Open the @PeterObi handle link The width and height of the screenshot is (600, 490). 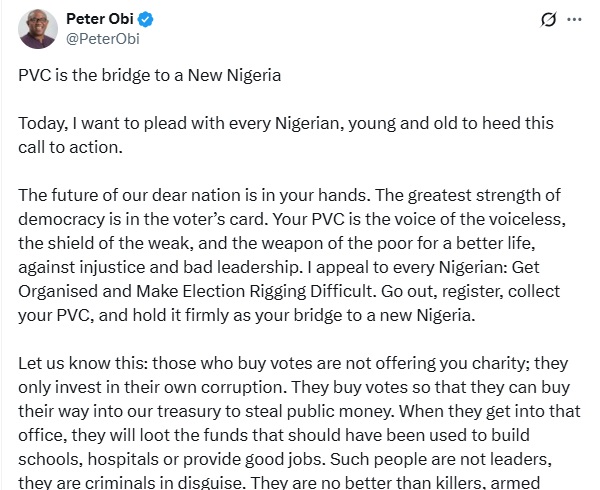click(103, 39)
